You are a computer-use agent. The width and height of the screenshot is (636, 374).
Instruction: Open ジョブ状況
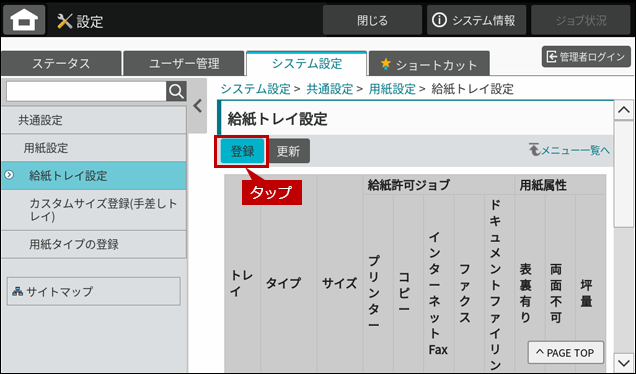pyautogui.click(x=581, y=20)
